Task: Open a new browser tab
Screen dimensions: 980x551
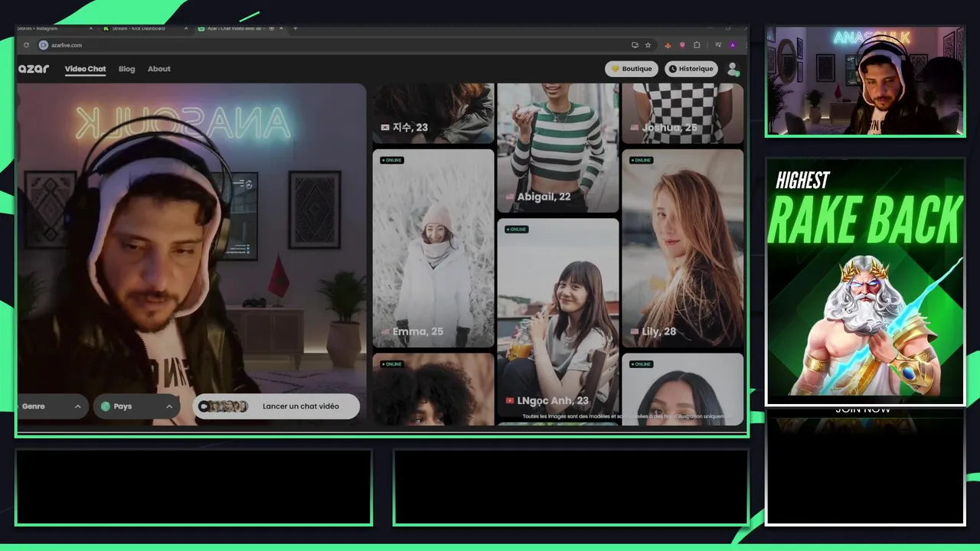Action: (296, 28)
